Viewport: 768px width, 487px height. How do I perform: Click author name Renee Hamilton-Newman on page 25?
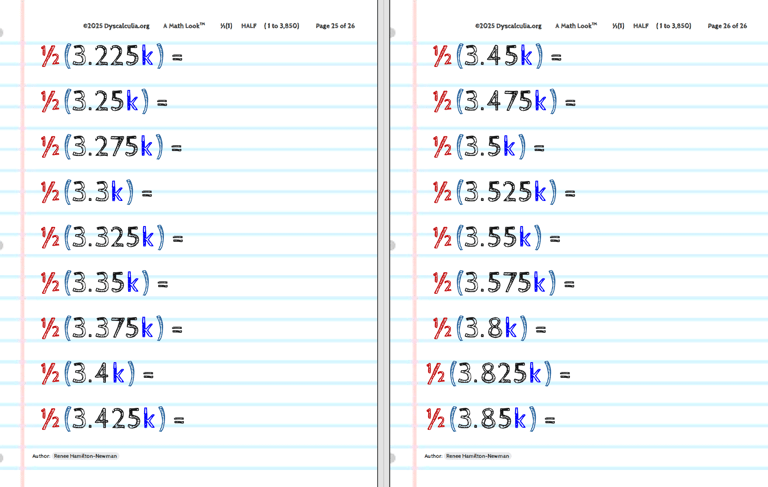[85, 456]
